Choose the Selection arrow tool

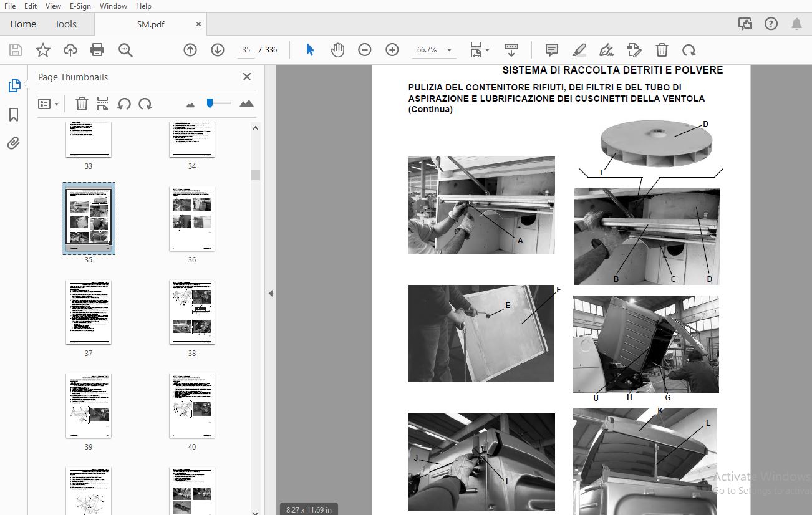click(x=310, y=50)
